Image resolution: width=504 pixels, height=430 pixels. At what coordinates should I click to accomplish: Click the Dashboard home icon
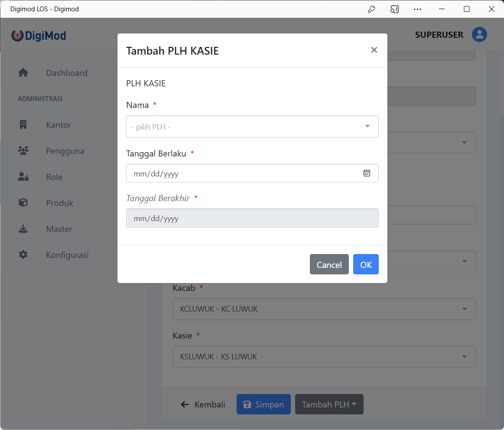tap(23, 73)
